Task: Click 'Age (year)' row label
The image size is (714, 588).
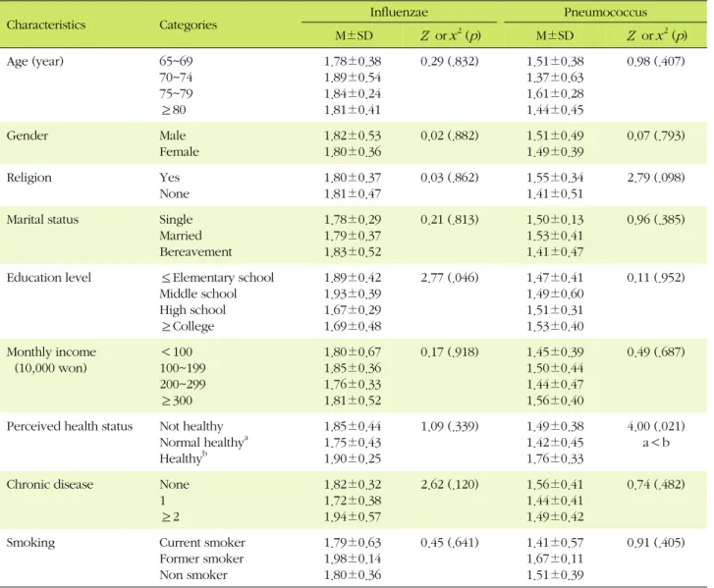Action: click(x=35, y=62)
